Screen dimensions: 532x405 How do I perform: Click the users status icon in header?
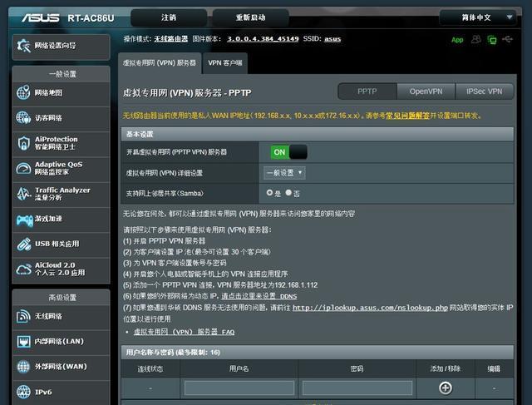coord(476,39)
